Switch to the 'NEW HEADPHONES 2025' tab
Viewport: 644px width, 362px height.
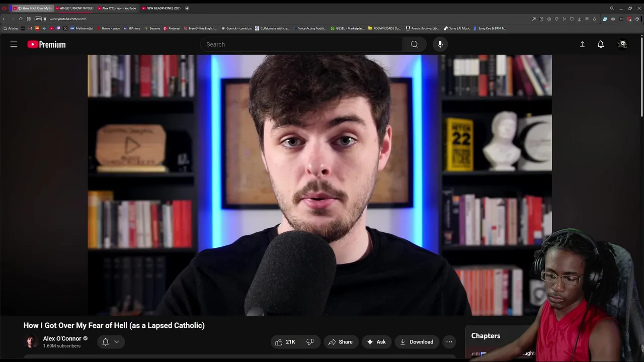(161, 8)
